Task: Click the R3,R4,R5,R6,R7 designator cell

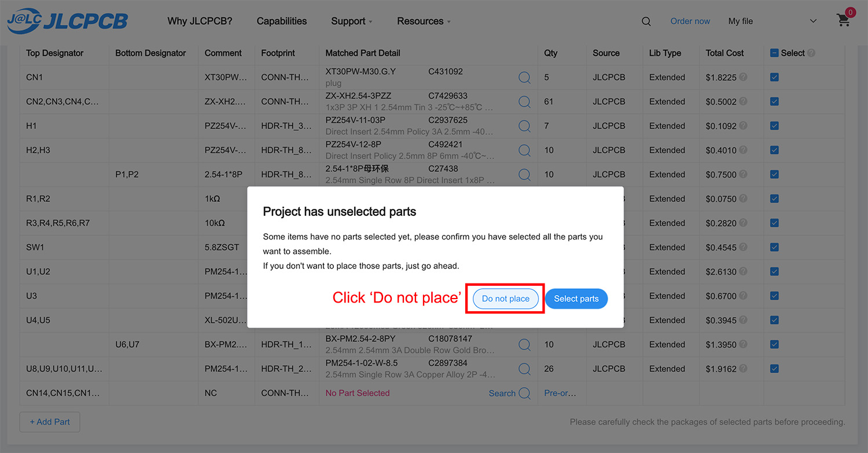Action: click(58, 223)
